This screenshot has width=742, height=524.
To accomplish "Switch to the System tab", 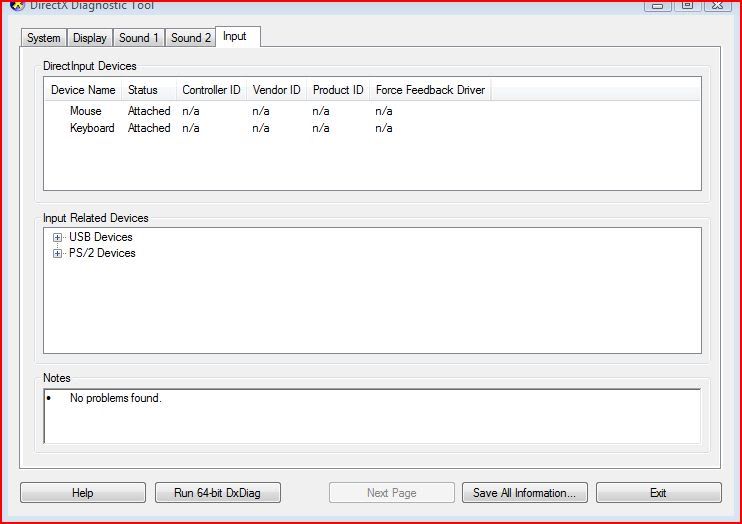I will (x=44, y=38).
